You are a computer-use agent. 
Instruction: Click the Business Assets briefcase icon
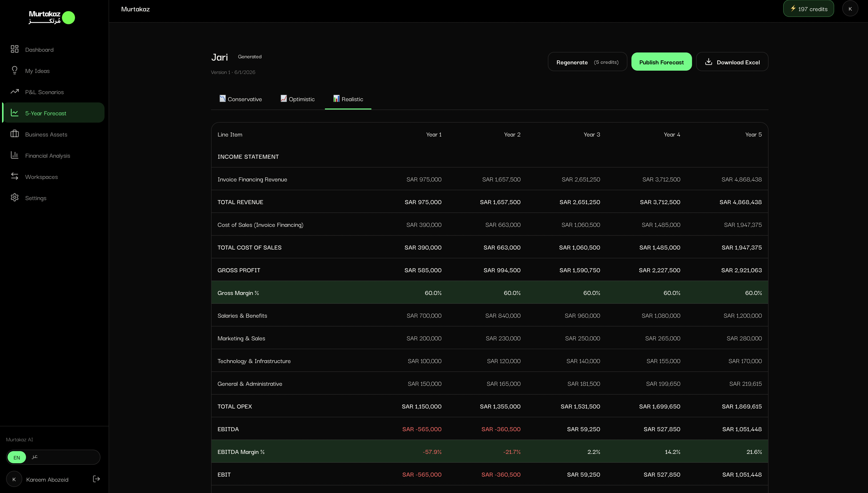(x=15, y=134)
